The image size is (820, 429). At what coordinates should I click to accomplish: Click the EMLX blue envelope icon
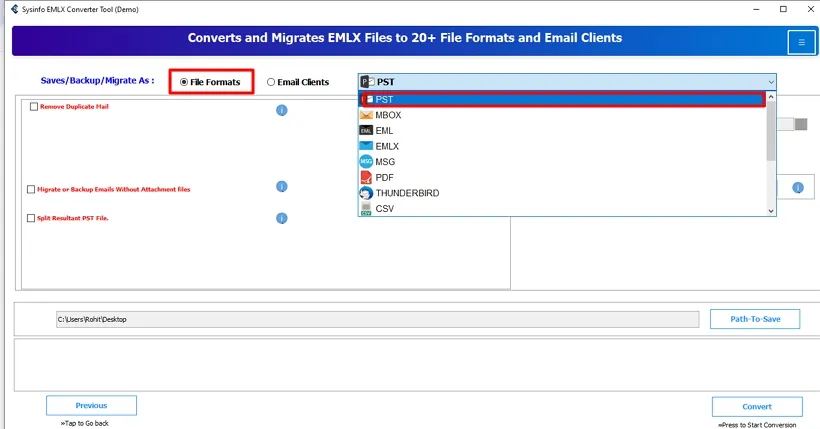(366, 146)
